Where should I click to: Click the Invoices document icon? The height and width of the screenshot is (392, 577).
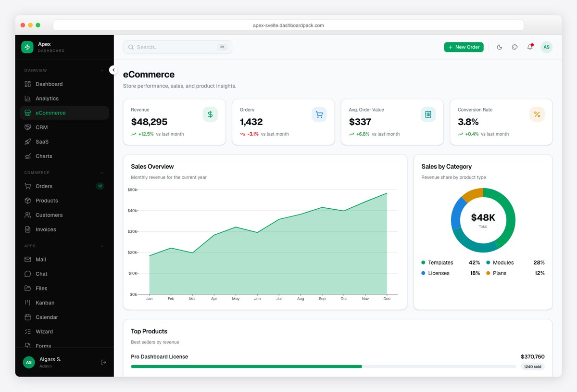[x=28, y=229]
